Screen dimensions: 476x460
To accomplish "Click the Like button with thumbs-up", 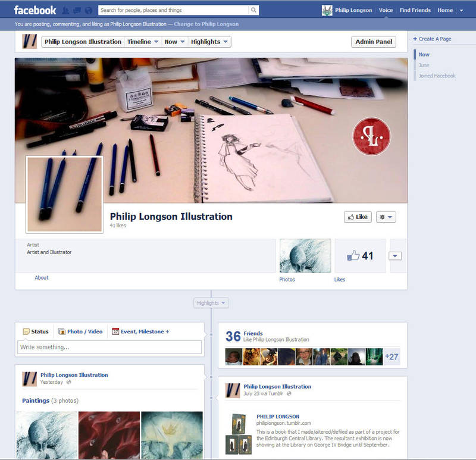I will tap(358, 217).
